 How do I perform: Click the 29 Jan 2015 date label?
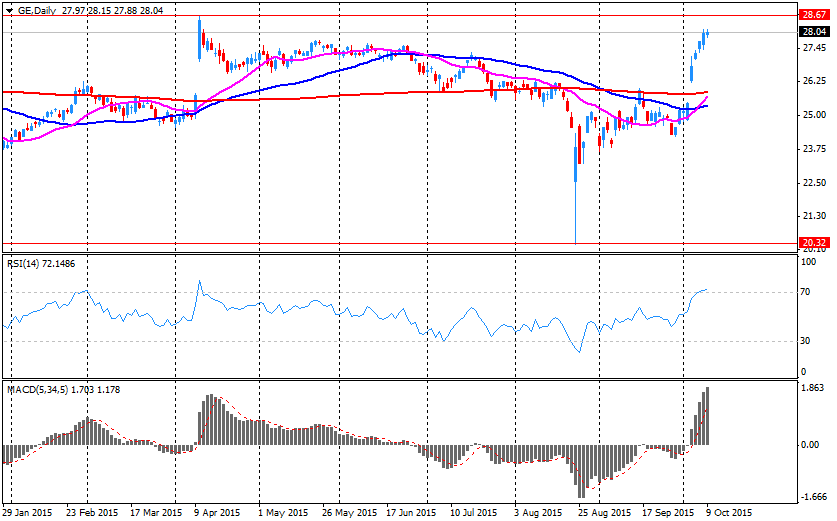(x=27, y=512)
